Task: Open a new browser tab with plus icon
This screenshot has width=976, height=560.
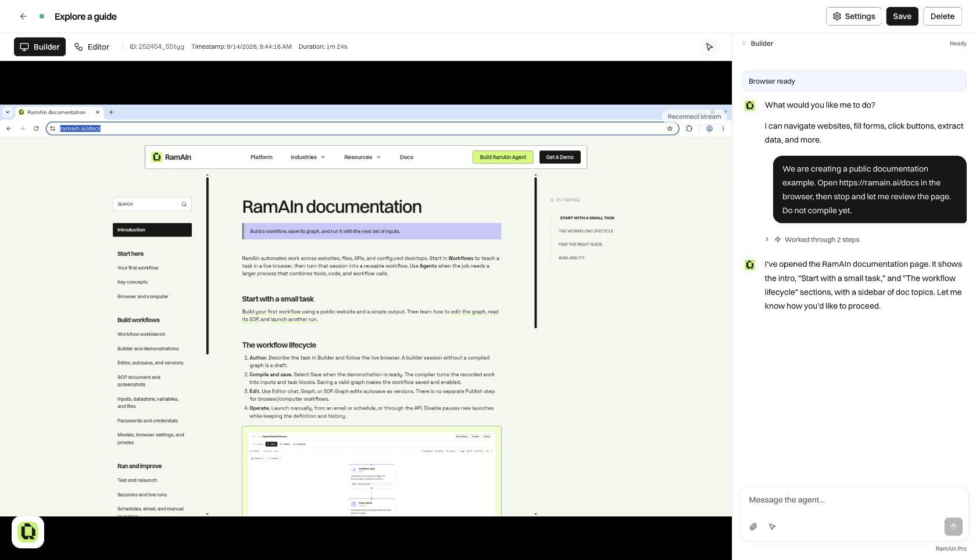Action: (x=111, y=112)
